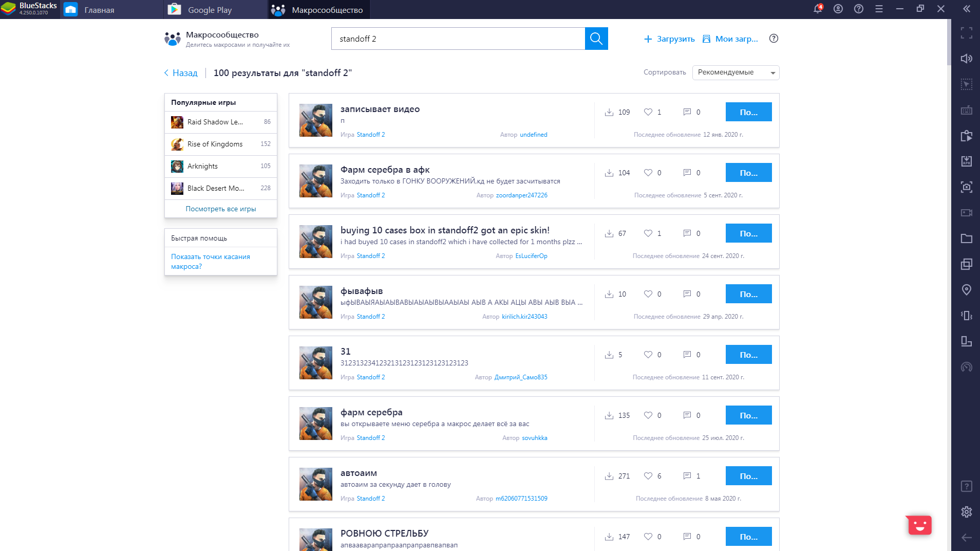Screen dimensions: 980x551
Task: Open the multi-instance manager icon
Action: (967, 264)
